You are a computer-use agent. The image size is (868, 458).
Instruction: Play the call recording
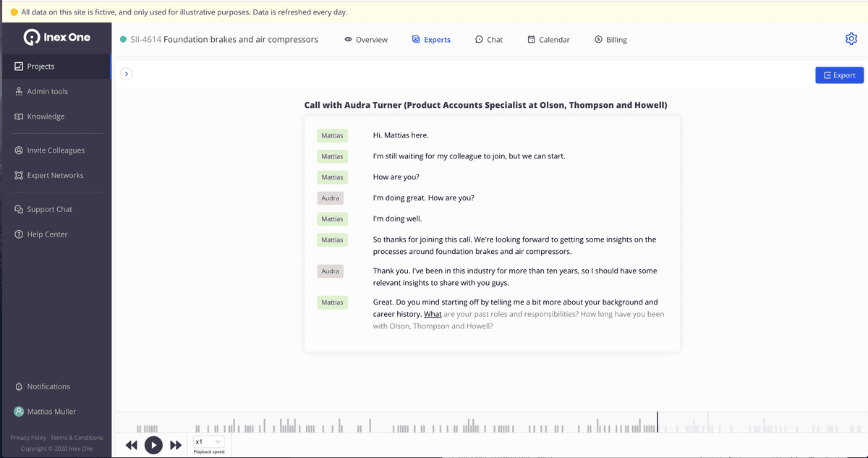pyautogui.click(x=153, y=445)
